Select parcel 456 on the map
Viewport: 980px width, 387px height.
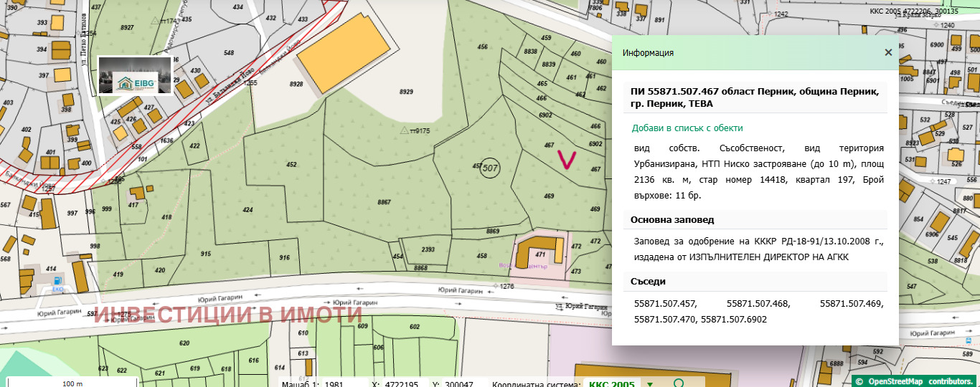pos(482,47)
